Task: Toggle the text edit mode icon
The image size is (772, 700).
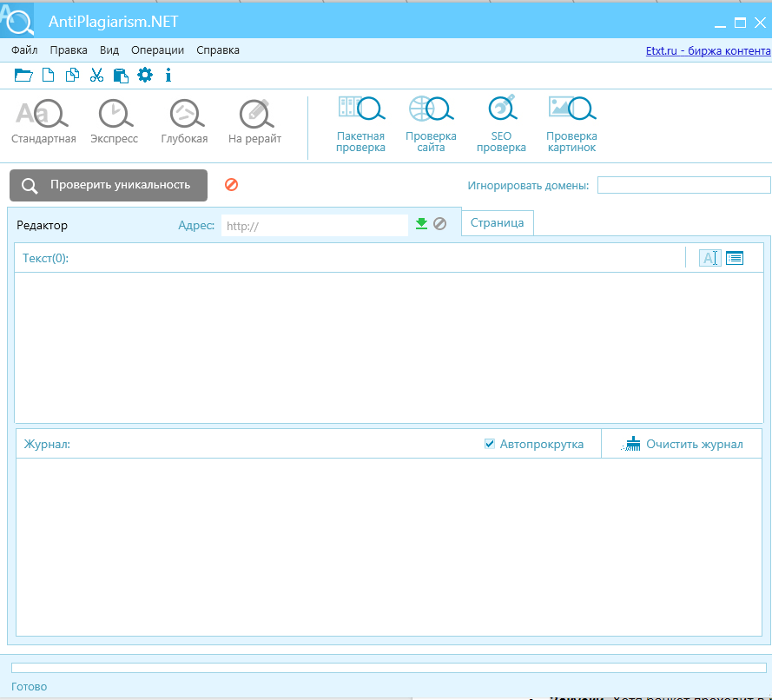Action: [709, 258]
